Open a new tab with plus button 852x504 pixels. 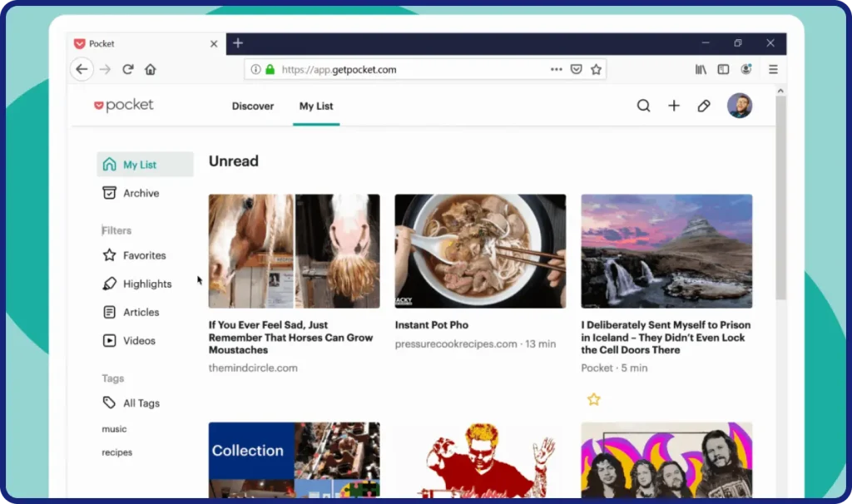tap(238, 43)
